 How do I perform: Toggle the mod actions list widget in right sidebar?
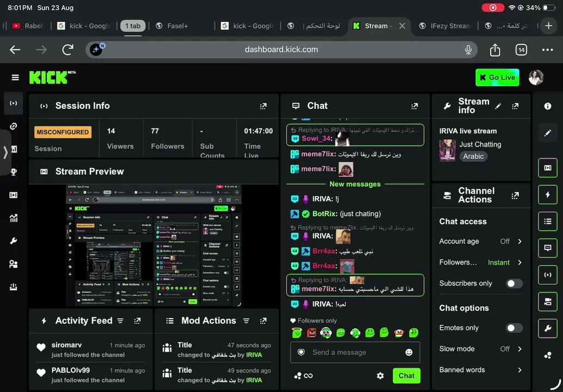(548, 221)
